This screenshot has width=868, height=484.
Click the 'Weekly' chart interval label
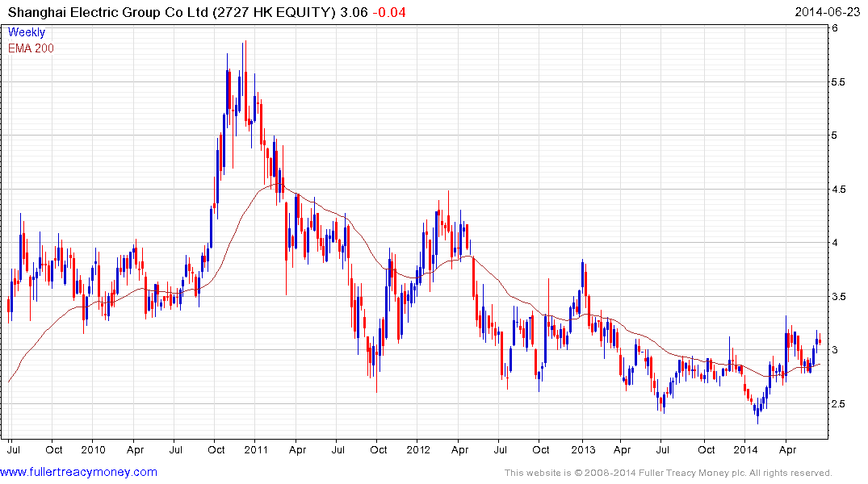[26, 32]
